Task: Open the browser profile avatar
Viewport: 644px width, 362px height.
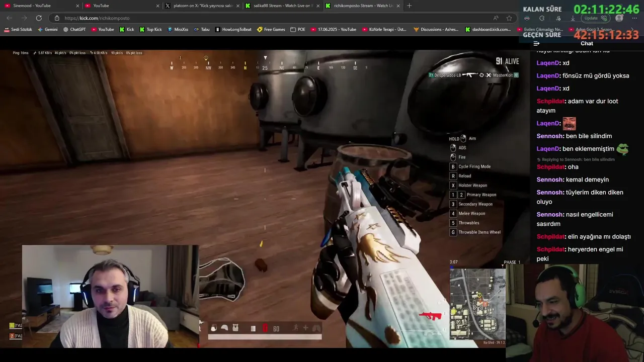Action: point(619,18)
